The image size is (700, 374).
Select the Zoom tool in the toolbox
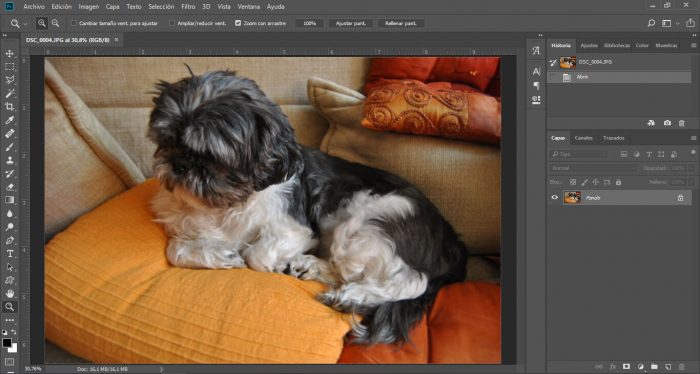tap(9, 307)
